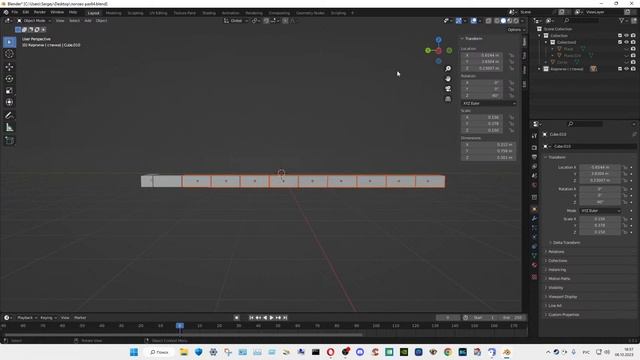Toggle viewport gizmos display button
Image resolution: width=640 pixels, height=360 pixels.
click(x=459, y=20)
